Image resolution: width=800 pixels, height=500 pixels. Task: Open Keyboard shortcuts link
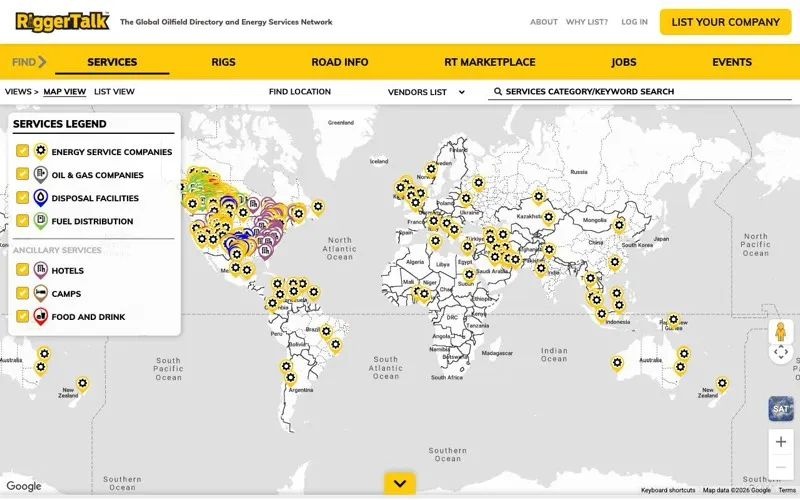pos(668,490)
